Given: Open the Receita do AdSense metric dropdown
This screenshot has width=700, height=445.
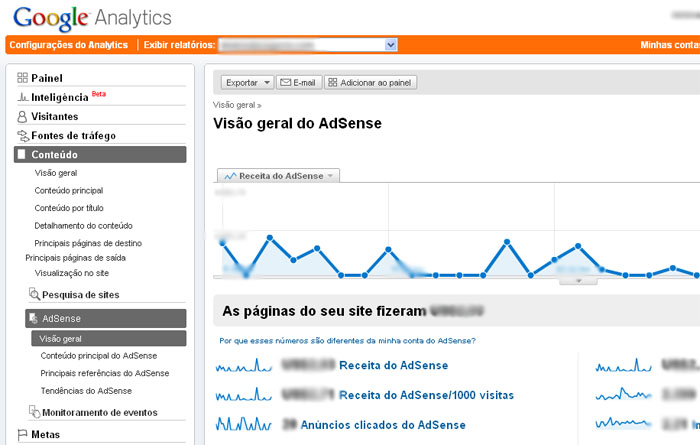Looking at the screenshot, I should (330, 176).
